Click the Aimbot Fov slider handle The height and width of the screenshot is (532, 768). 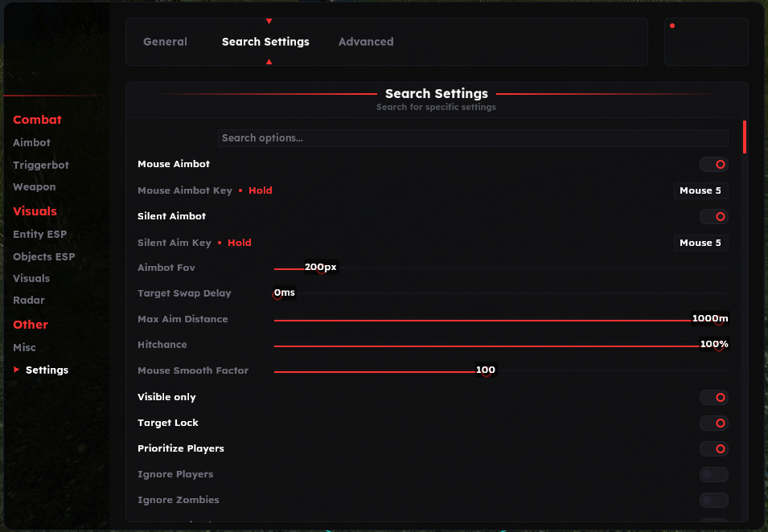tap(322, 269)
